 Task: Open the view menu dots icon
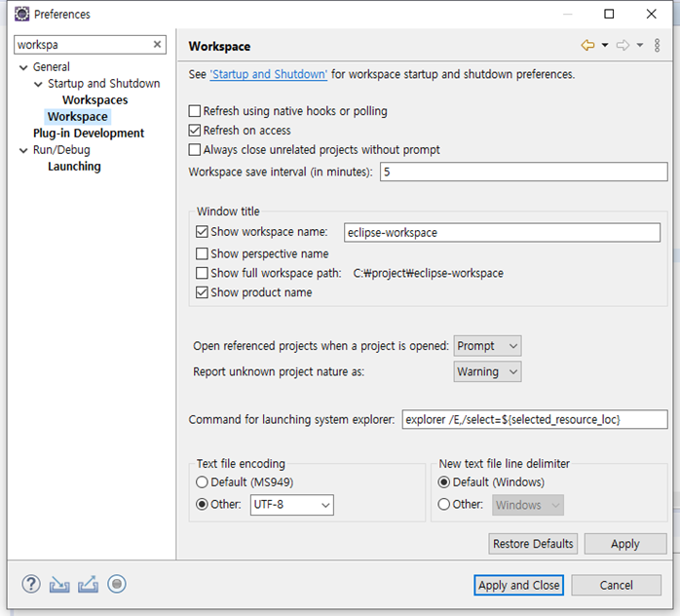click(657, 45)
